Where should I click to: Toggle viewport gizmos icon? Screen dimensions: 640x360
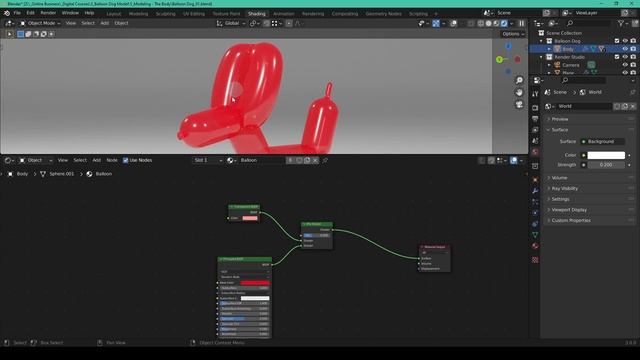point(436,23)
